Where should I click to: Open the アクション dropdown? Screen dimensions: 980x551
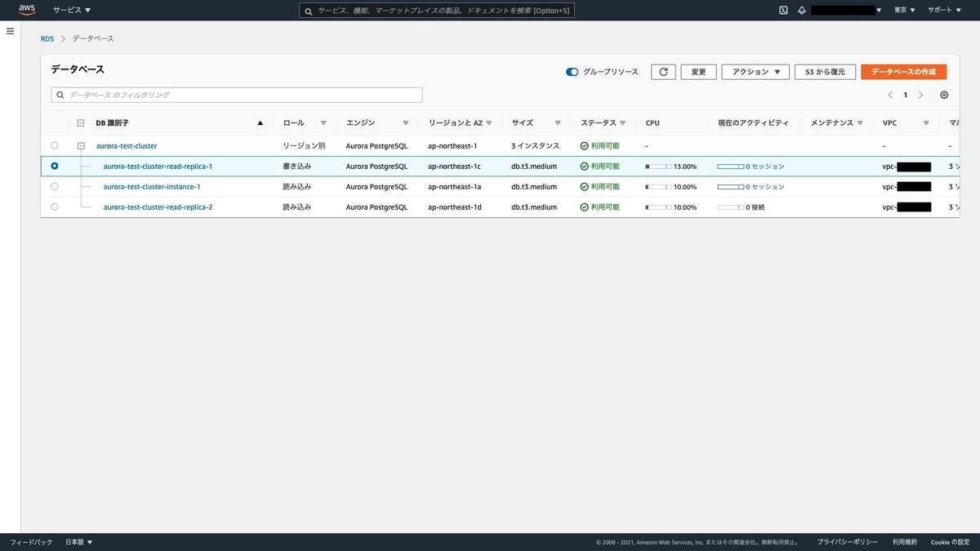(755, 72)
